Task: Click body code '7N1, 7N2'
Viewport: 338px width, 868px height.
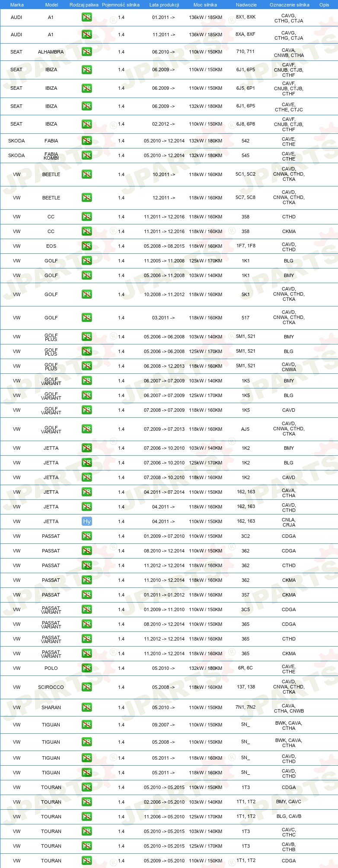Action: point(246,707)
